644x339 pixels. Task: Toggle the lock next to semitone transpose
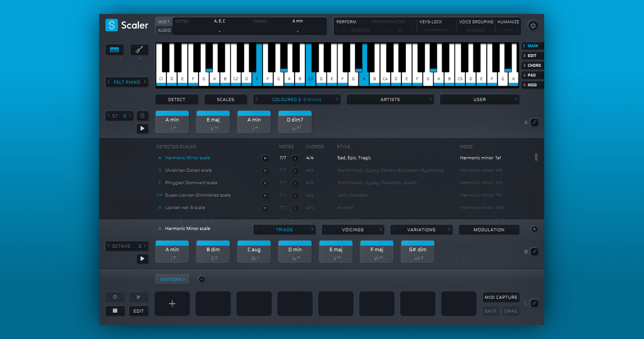[142, 115]
